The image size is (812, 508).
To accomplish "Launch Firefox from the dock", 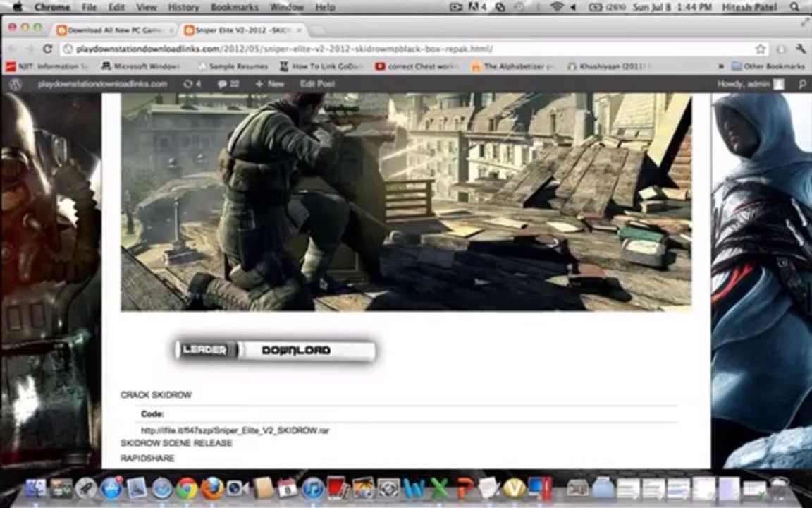I will pyautogui.click(x=212, y=489).
